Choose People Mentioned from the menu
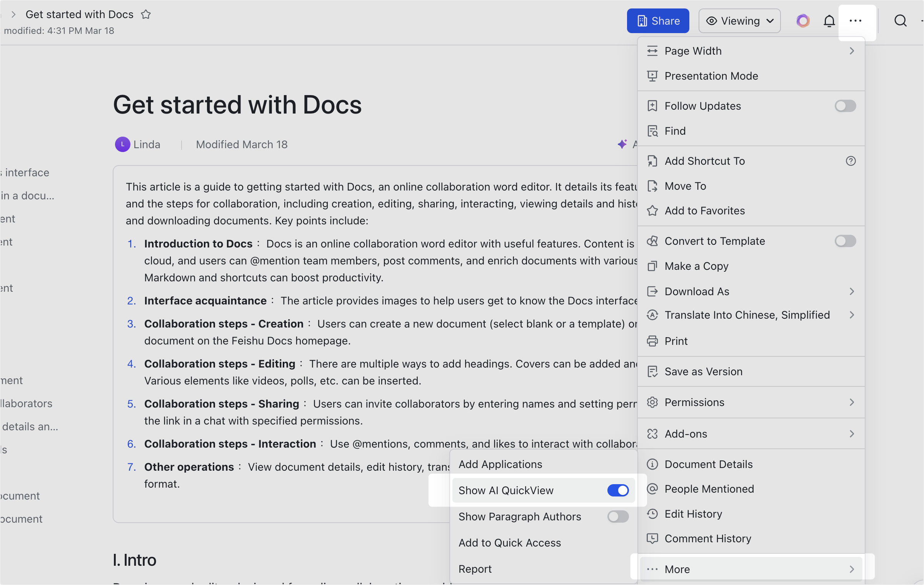This screenshot has width=924, height=585. 751,489
